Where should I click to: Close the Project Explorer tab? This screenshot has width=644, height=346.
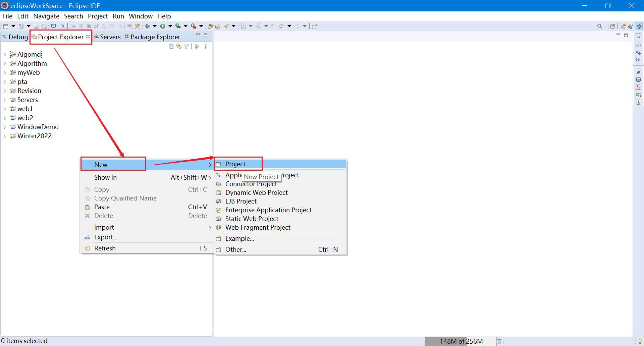point(88,37)
